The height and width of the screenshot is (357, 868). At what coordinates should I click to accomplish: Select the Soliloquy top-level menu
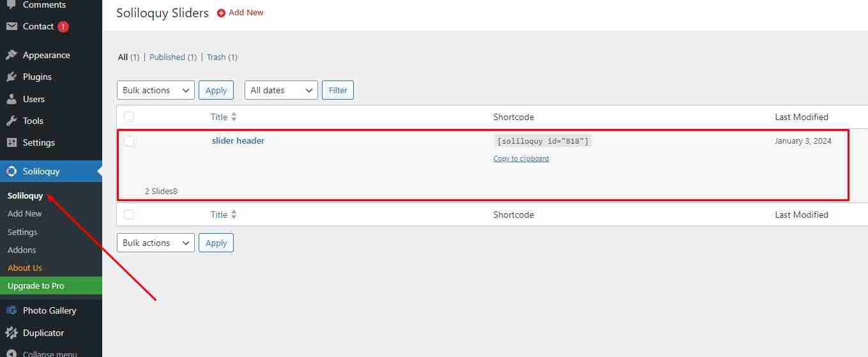point(51,171)
